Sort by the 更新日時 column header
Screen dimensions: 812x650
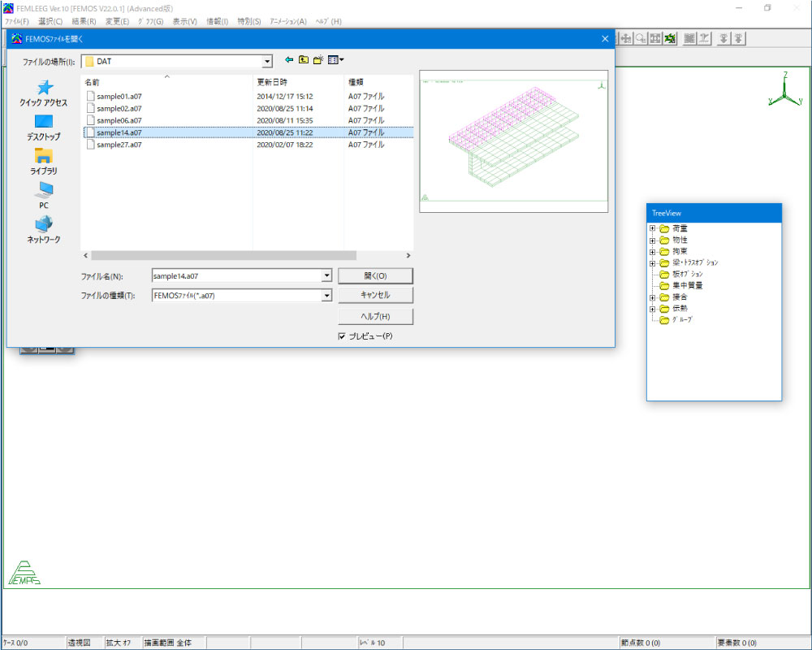(298, 82)
